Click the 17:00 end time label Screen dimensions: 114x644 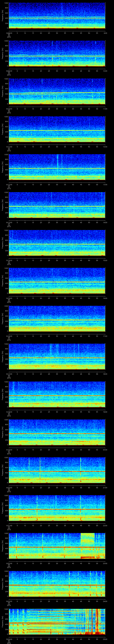[x=105, y=336]
